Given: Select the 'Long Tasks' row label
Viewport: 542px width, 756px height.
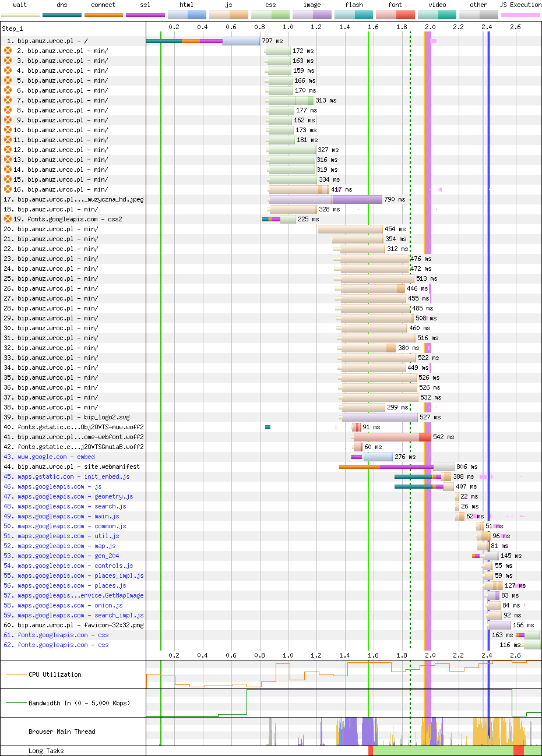Looking at the screenshot, I should click(x=46, y=751).
